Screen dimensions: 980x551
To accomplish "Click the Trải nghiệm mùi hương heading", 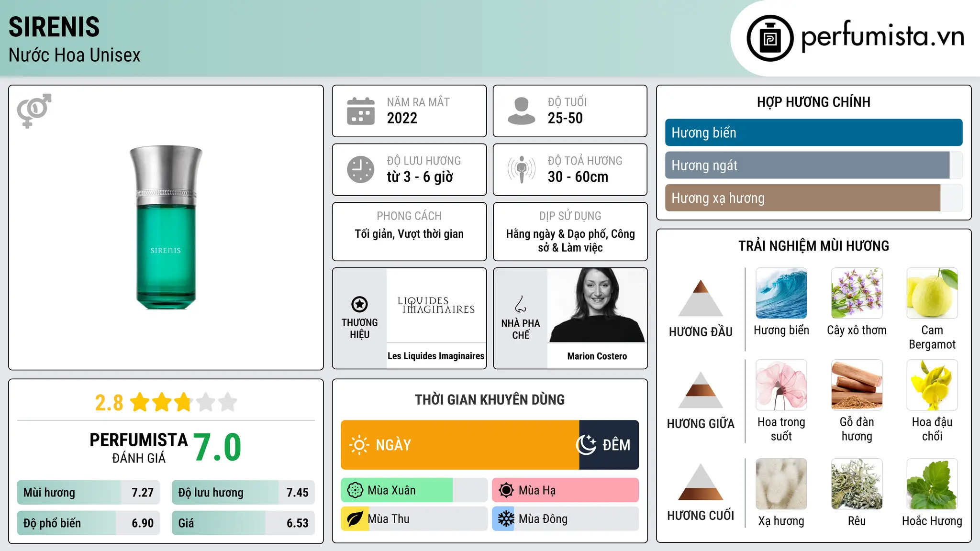I will (813, 246).
